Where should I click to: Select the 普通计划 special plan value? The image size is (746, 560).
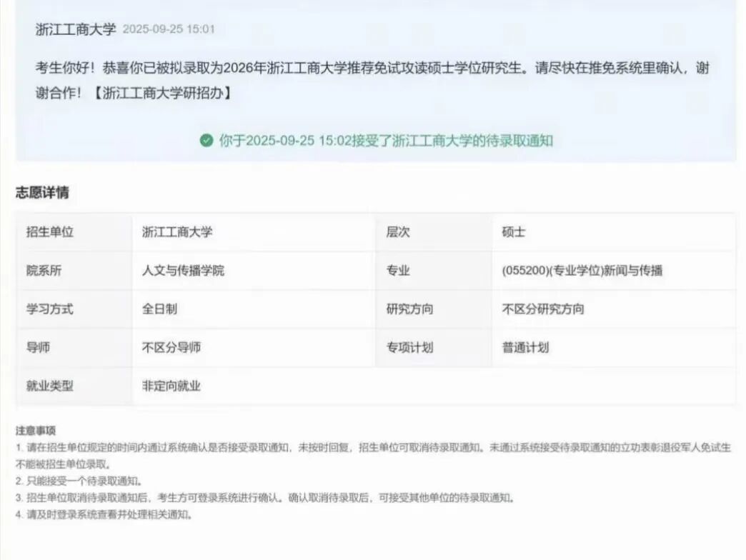(x=525, y=348)
